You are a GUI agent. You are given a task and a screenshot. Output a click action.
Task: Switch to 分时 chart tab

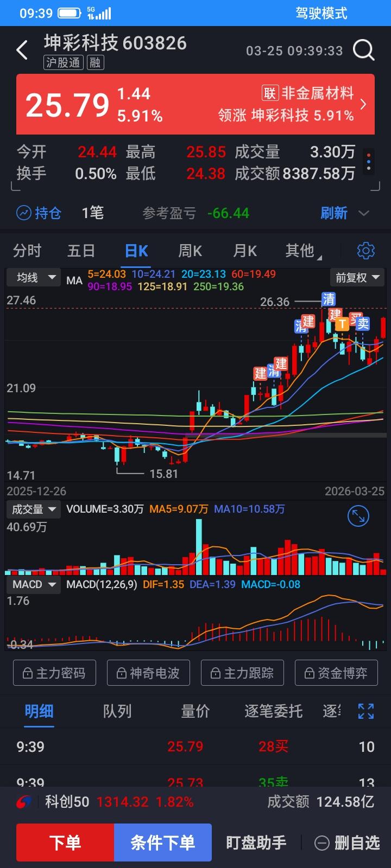point(27,251)
